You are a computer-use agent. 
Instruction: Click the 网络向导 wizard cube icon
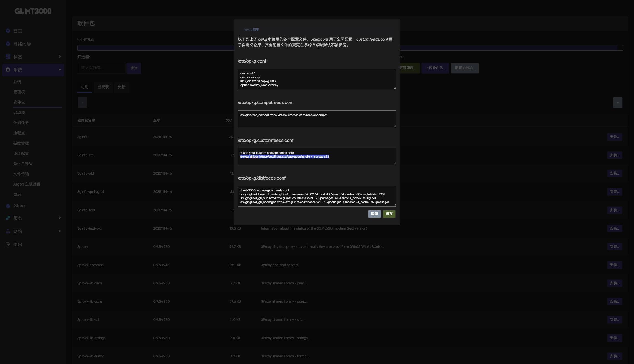[8, 44]
